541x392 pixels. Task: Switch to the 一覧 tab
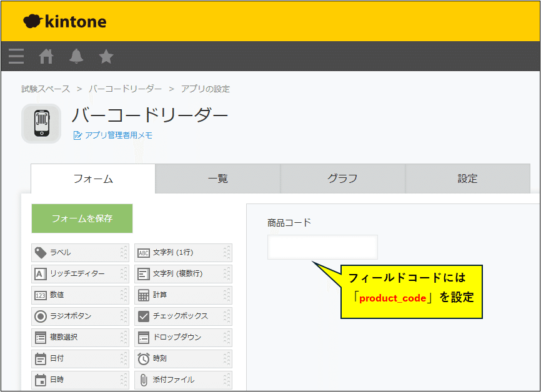(217, 179)
